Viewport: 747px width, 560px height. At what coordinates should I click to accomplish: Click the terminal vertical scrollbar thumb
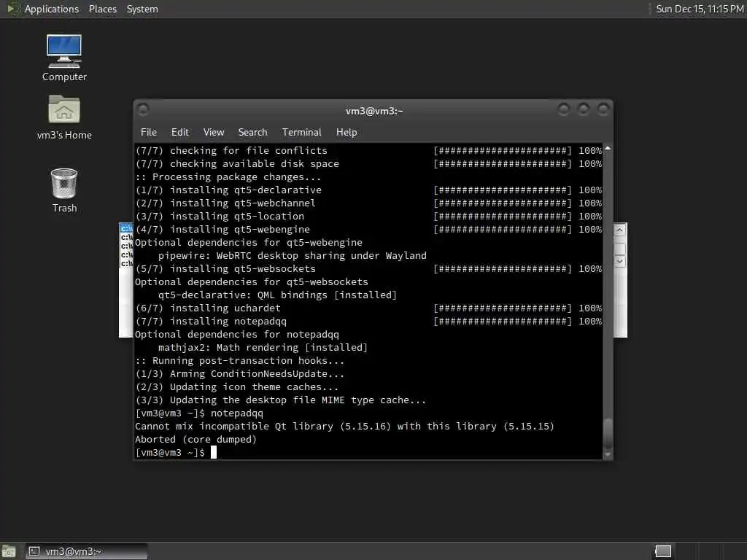coord(608,434)
